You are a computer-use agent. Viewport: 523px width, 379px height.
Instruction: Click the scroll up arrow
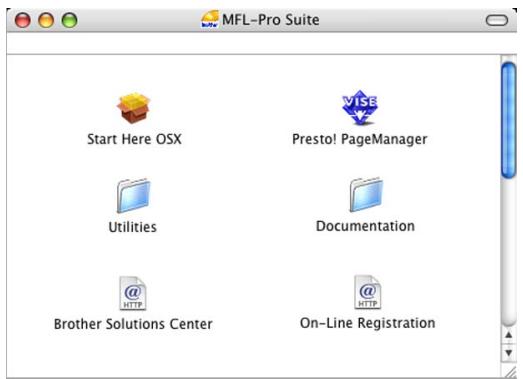pos(509,335)
